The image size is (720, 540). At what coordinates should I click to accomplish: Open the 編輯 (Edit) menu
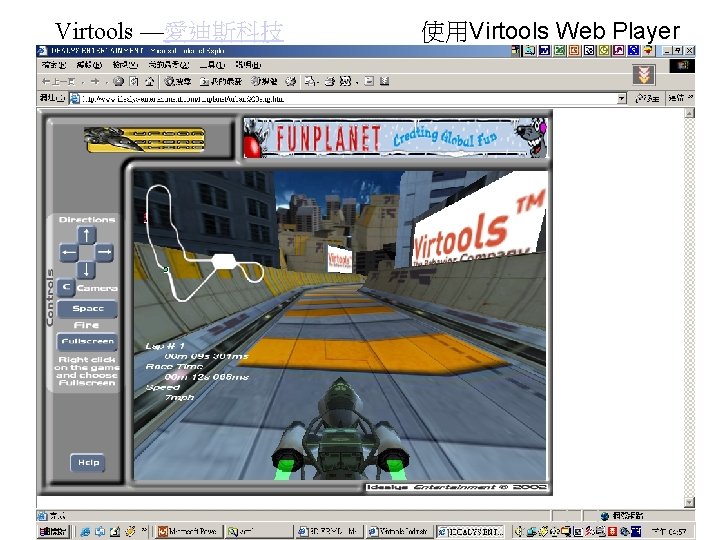(89, 65)
